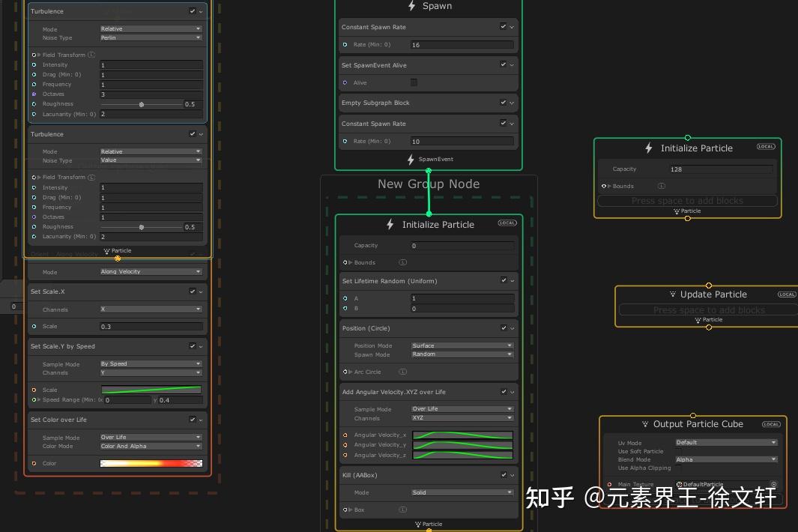Viewport: 798px width, 532px height.
Task: Click the color gradient in Set Color over Life
Action: pos(151,463)
